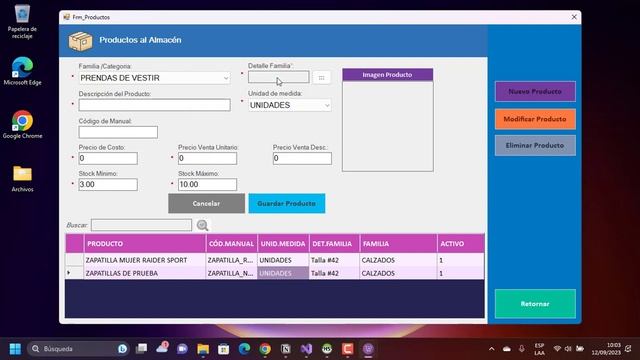Open the Windows Start menu
640x360 pixels.
pos(15,349)
